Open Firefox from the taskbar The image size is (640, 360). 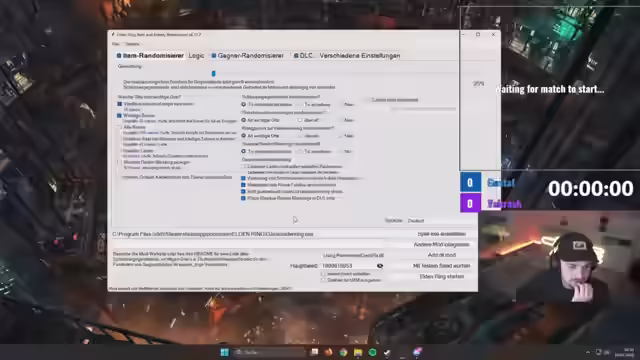point(329,352)
